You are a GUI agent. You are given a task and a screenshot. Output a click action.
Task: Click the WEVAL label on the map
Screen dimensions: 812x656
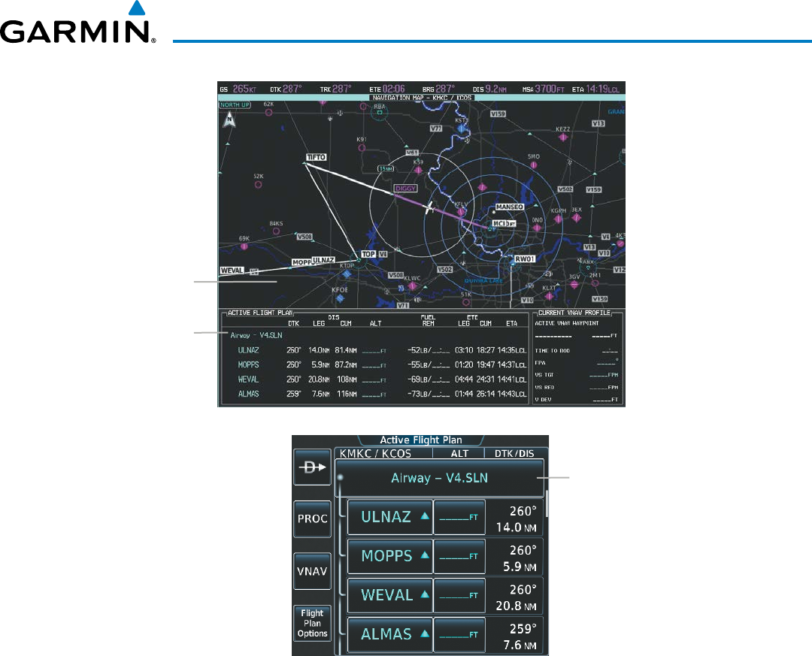tap(232, 271)
